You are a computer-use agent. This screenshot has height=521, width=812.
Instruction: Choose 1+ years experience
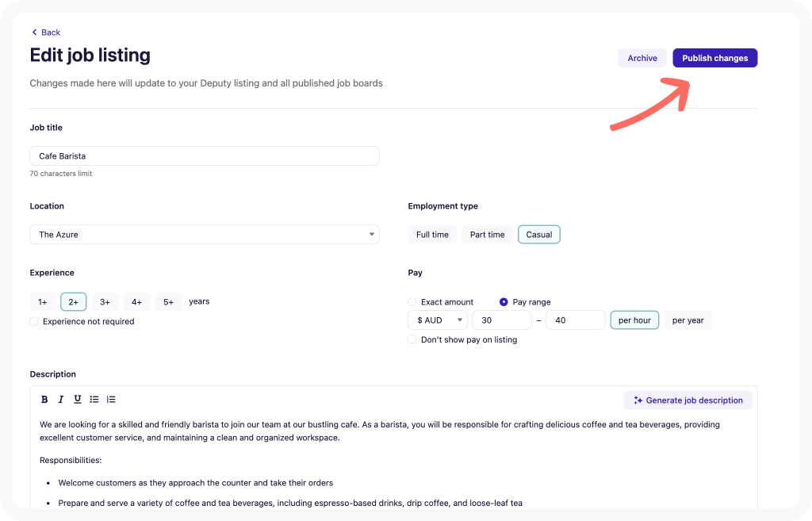pyautogui.click(x=43, y=302)
